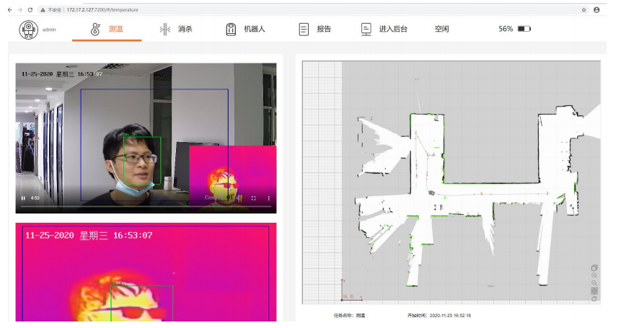644x328 pixels.
Task: Click the map layers icon
Action: [594, 267]
